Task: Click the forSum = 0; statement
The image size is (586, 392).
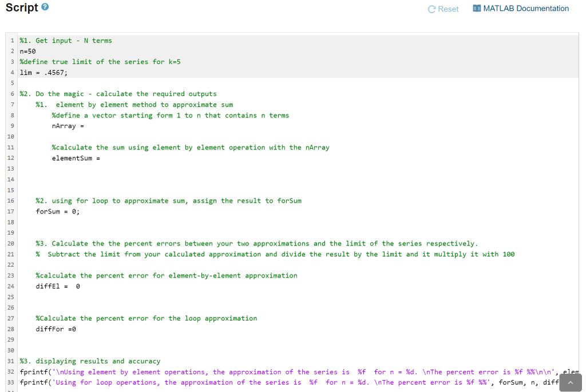Action: [56, 211]
